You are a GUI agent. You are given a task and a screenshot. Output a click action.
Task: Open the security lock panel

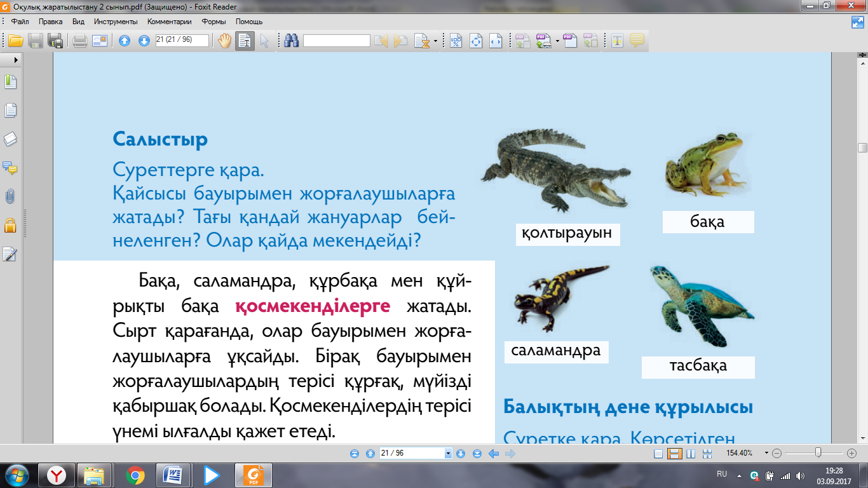[10, 225]
